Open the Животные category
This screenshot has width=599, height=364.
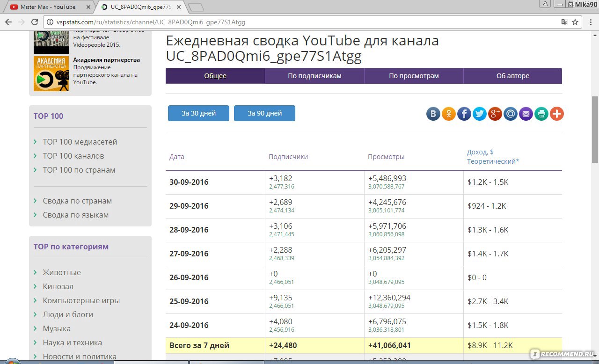[62, 272]
